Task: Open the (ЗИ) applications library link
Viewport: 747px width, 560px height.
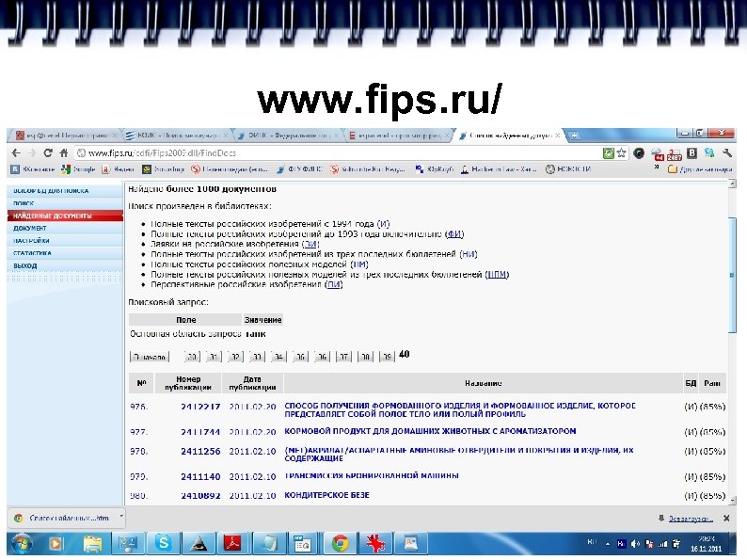Action: [x=310, y=244]
